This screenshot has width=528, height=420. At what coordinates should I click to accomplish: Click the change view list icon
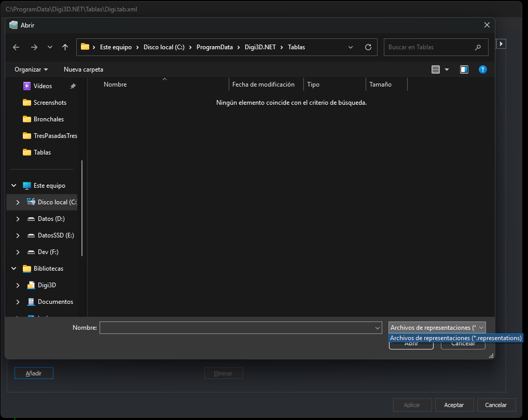tap(435, 69)
